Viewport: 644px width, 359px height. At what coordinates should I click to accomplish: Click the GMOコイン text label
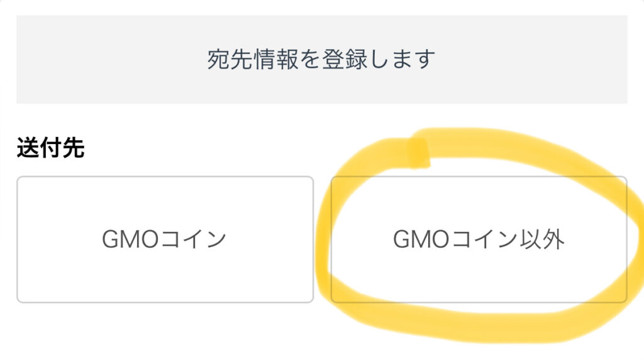pos(164,240)
